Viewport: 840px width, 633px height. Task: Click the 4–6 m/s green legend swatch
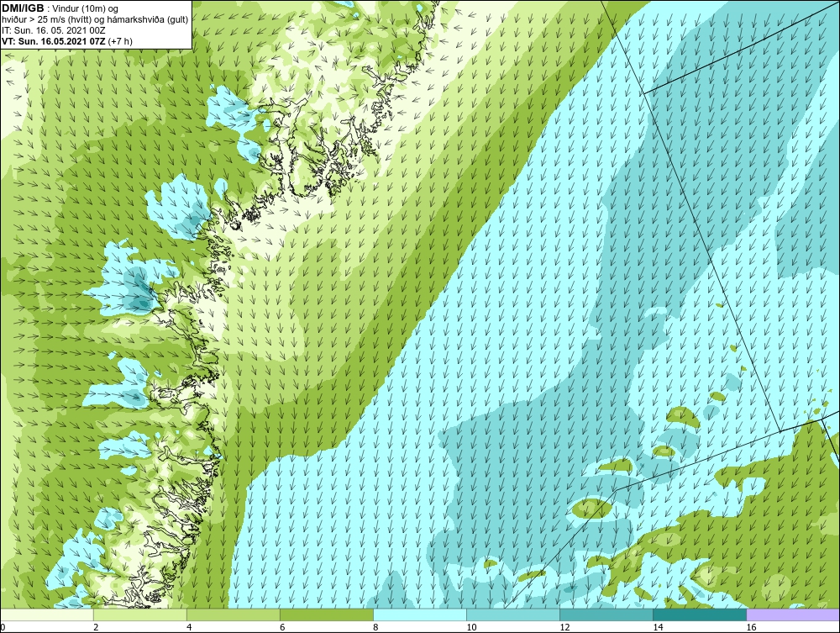tap(234, 615)
